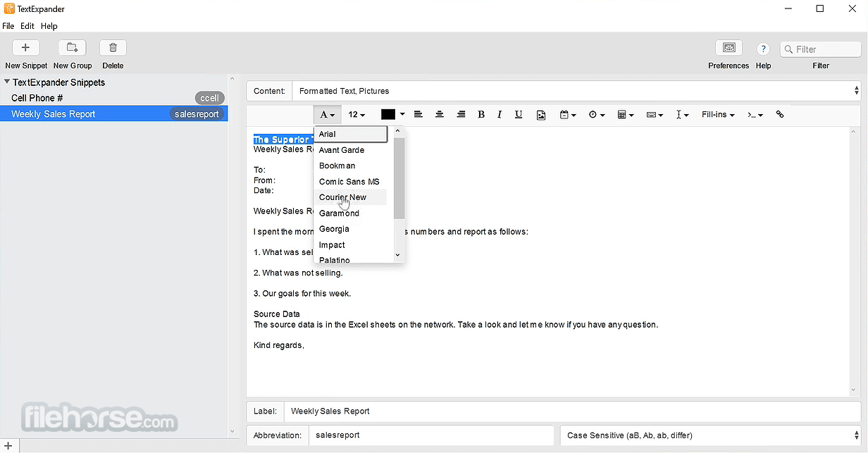Click the Abbreviation field
Image resolution: width=868 pixels, height=453 pixels.
[x=431, y=435]
